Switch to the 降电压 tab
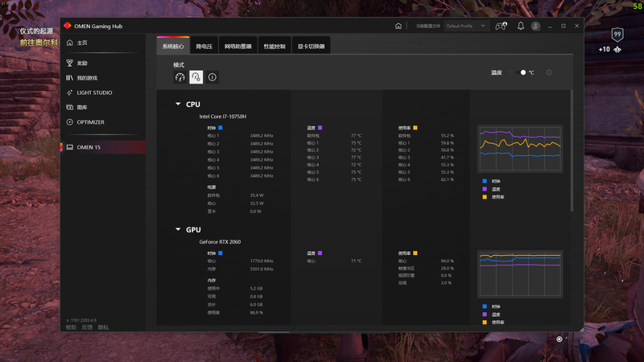The width and height of the screenshot is (644, 362). pyautogui.click(x=204, y=46)
